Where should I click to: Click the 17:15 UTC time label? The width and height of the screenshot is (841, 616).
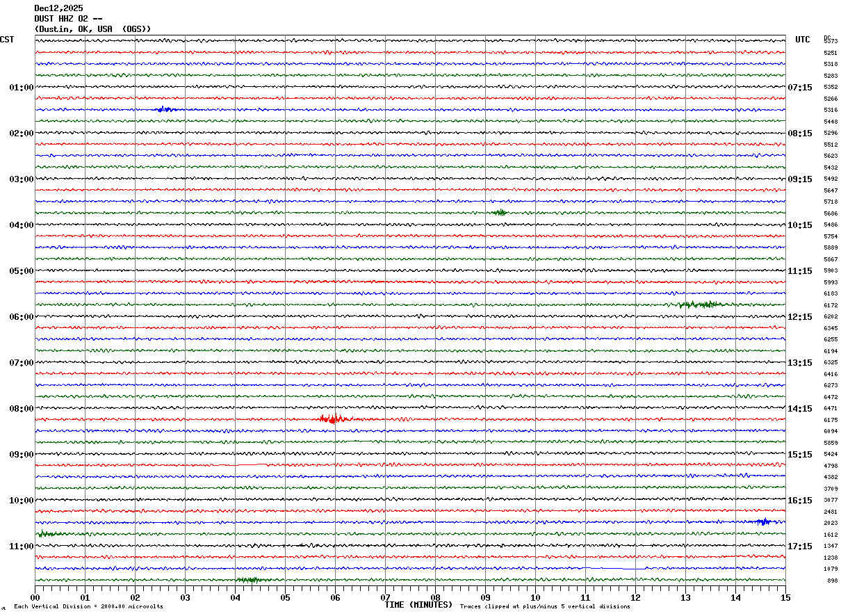point(799,546)
